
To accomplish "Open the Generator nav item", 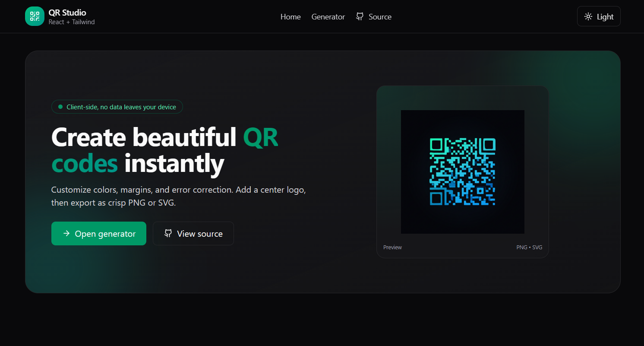I will pos(328,17).
